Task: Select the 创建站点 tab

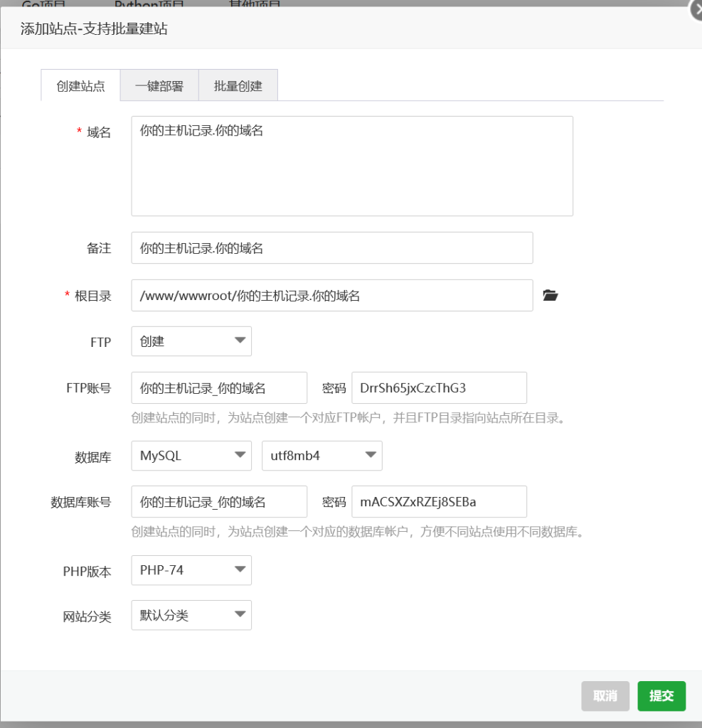Action: pos(80,86)
